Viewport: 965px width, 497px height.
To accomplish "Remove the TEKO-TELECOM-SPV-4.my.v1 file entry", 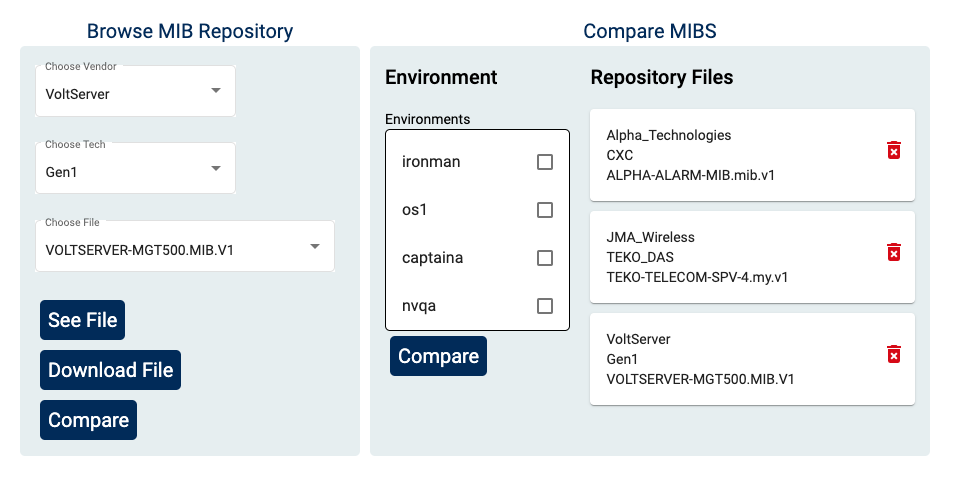I will 894,252.
